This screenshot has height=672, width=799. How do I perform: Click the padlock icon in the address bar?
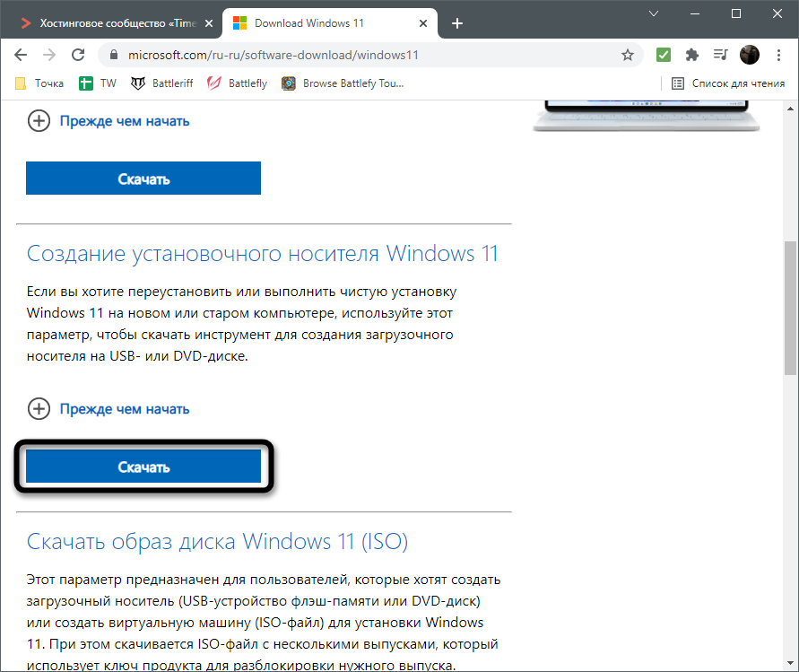113,55
